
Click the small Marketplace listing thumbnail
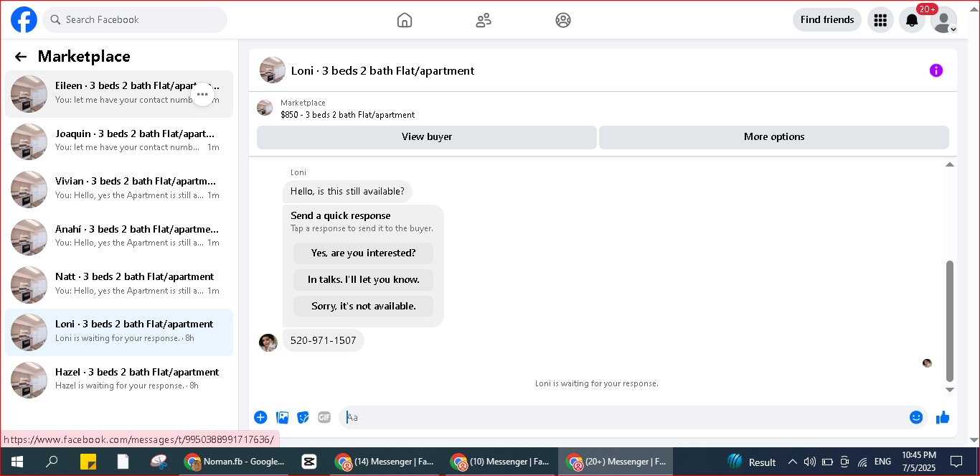tap(265, 108)
